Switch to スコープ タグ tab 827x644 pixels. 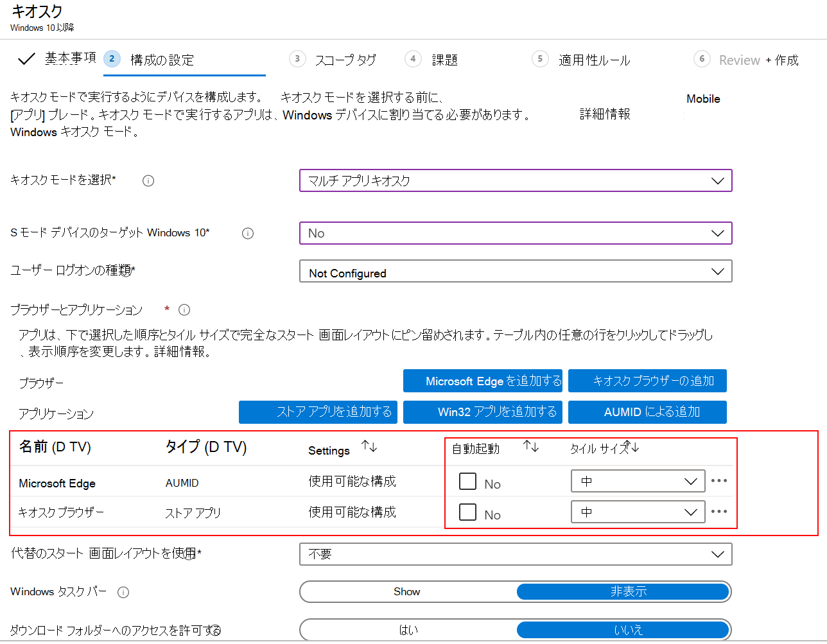coord(345,60)
